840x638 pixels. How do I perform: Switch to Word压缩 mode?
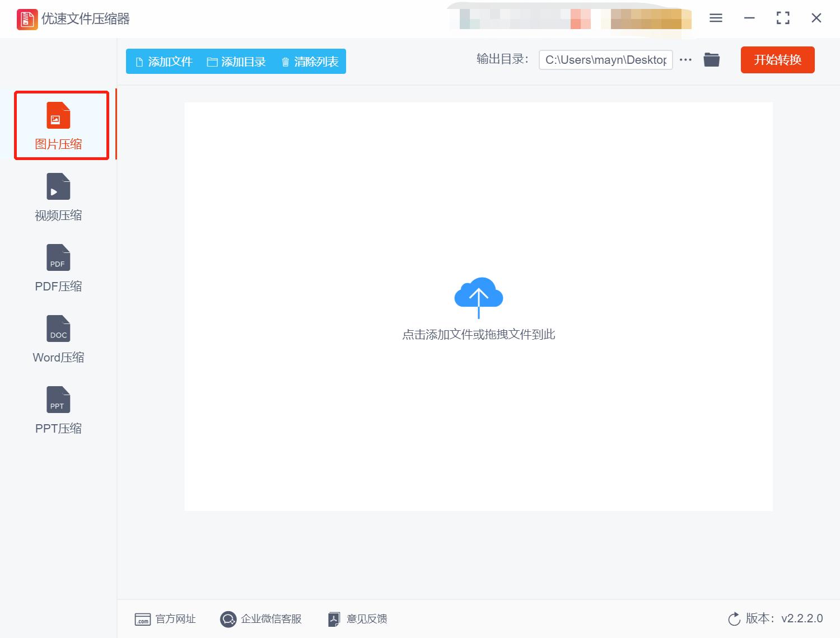58,329
